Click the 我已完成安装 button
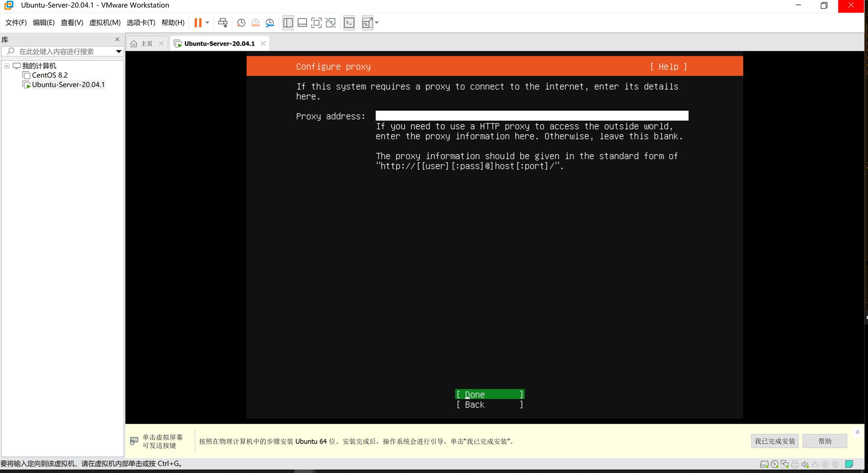The height and width of the screenshot is (473, 868). 775,441
